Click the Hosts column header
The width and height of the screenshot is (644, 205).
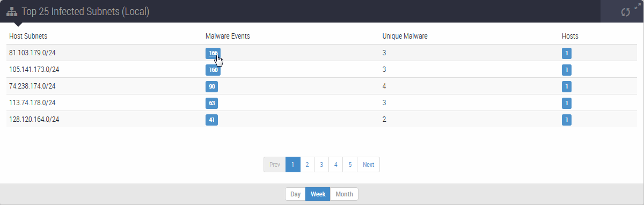pos(570,36)
